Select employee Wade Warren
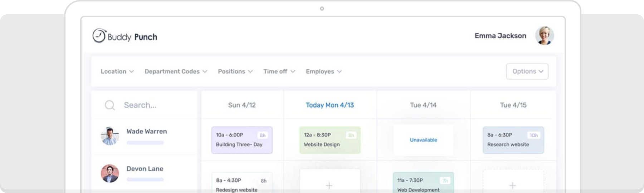Screen dimensions: 644x193 147,131
